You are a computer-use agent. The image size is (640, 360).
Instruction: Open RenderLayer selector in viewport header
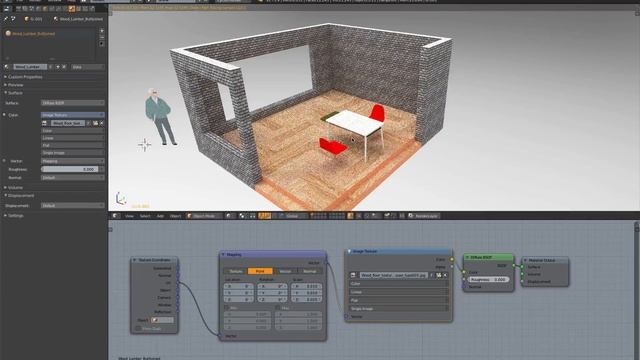(x=424, y=216)
